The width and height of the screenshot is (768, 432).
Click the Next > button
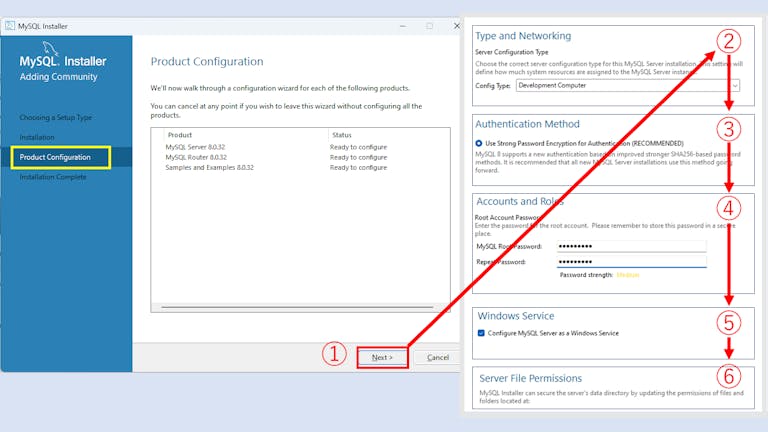point(382,358)
